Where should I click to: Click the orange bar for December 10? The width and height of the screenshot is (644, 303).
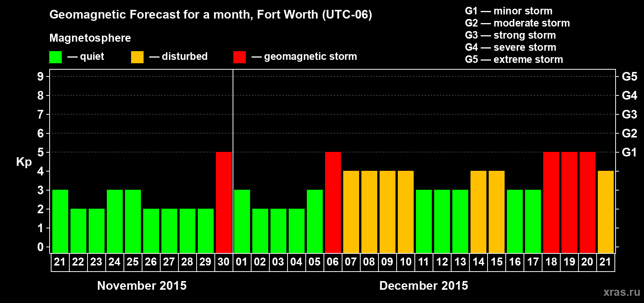click(x=406, y=212)
